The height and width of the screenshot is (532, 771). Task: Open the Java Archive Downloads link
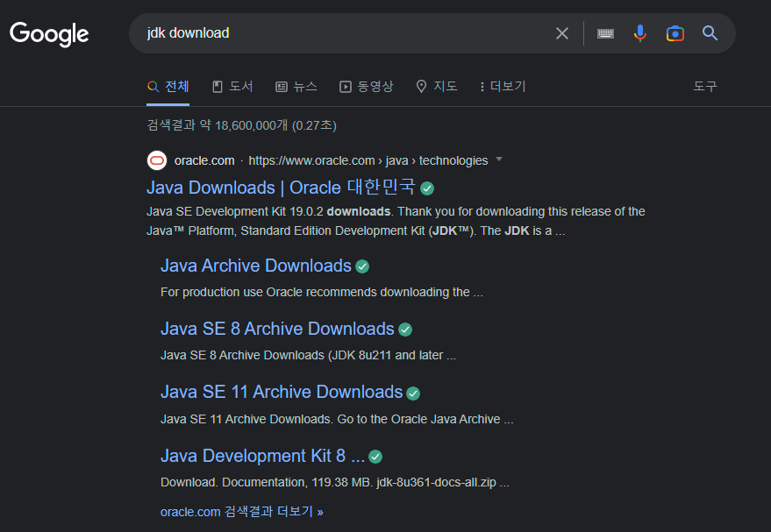coord(256,266)
